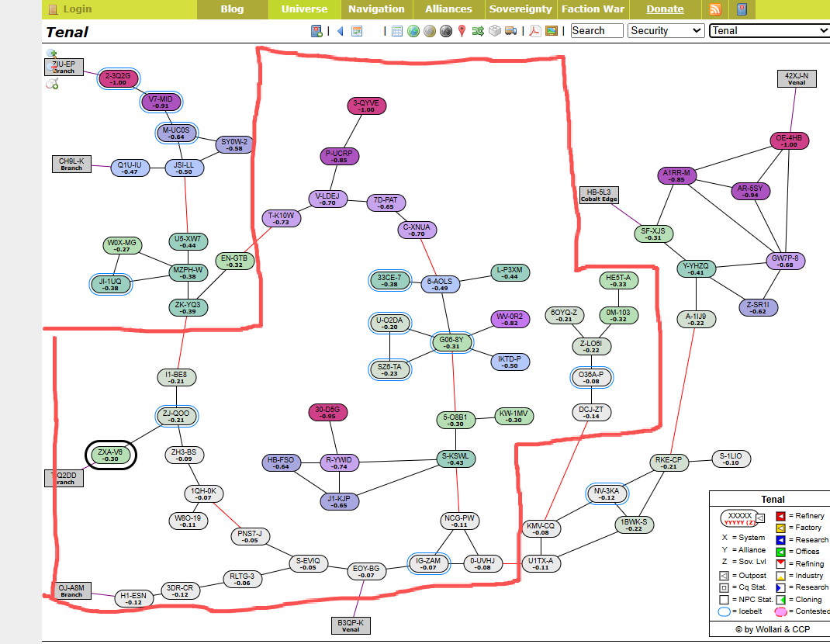830x644 pixels.
Task: Open the Faction War tab
Action: click(x=593, y=9)
